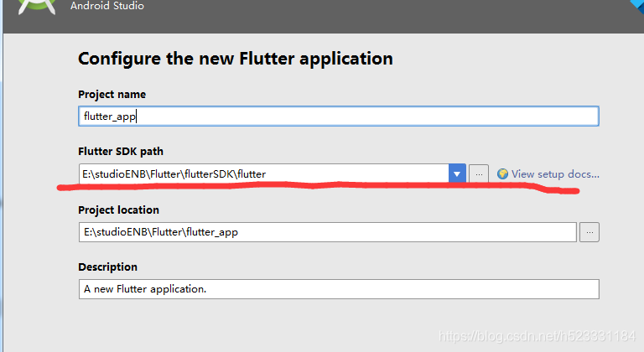The height and width of the screenshot is (352, 644).
Task: Click the Android Studio logo icon
Action: point(37,7)
